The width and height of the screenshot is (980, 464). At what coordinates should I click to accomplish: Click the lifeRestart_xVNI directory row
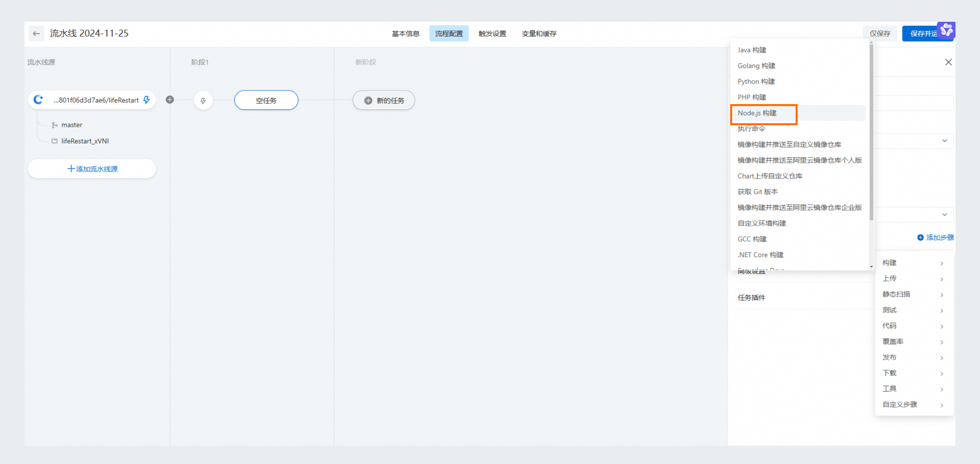(80, 141)
